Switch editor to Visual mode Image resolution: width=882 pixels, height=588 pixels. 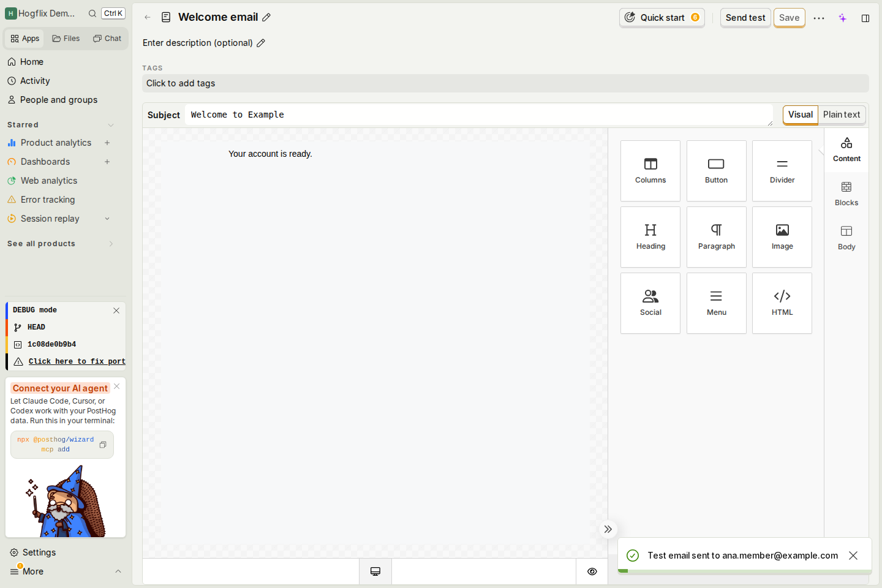801,115
